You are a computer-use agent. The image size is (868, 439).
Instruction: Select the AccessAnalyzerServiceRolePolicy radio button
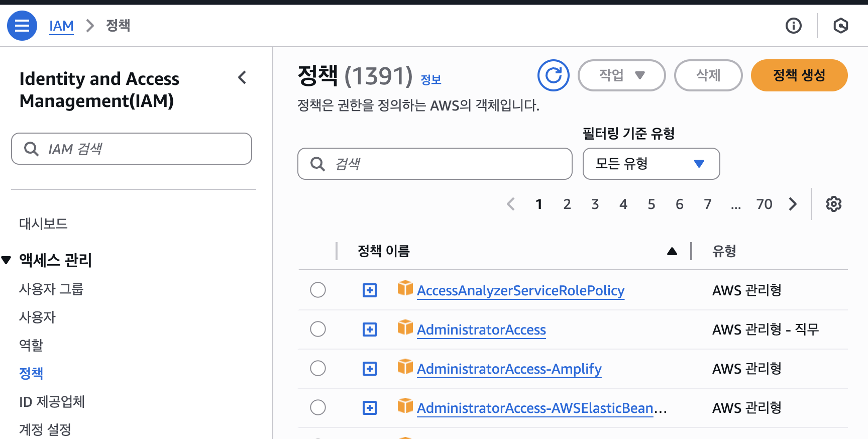[318, 290]
